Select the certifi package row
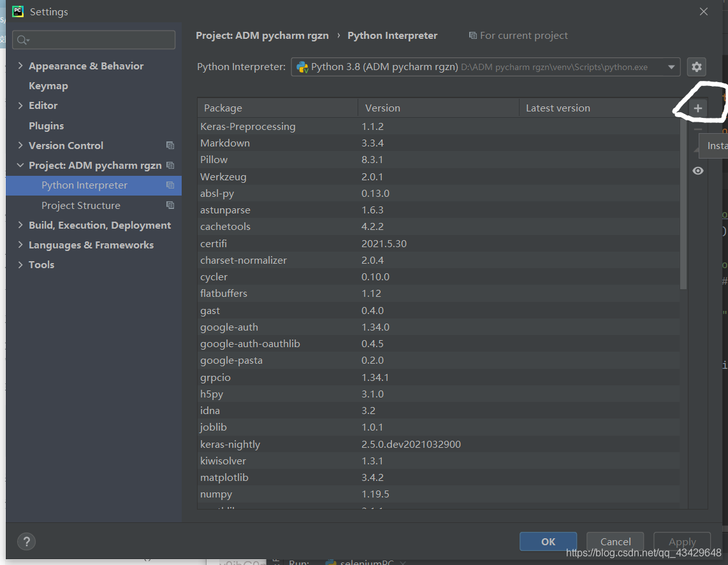 click(439, 243)
